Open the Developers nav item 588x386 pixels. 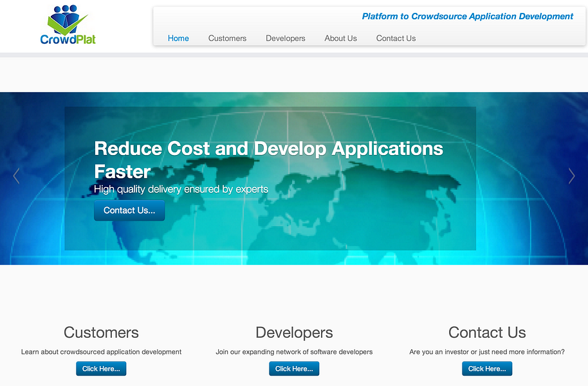coord(286,38)
